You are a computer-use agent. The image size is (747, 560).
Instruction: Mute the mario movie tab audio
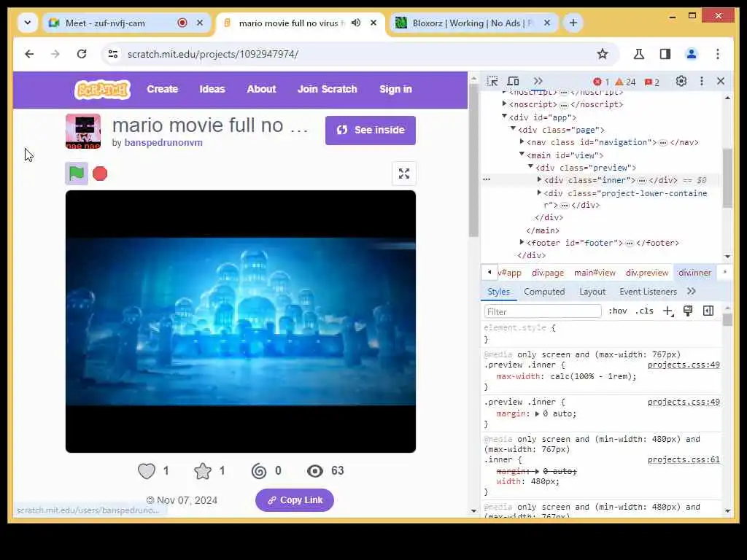click(356, 23)
